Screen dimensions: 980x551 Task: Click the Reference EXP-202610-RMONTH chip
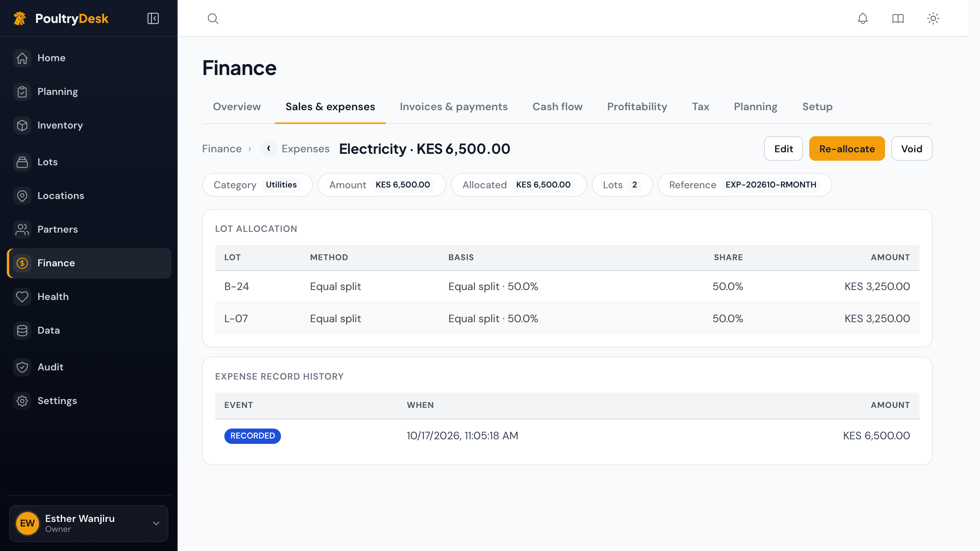(745, 185)
